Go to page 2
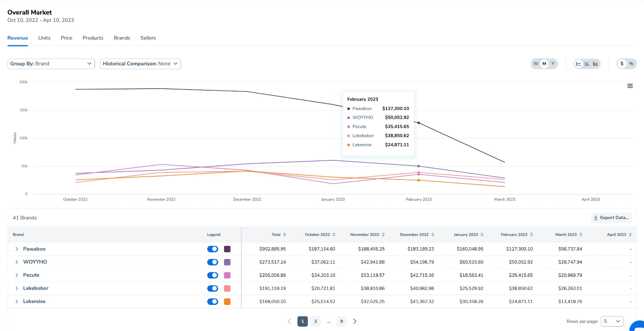 (x=316, y=321)
